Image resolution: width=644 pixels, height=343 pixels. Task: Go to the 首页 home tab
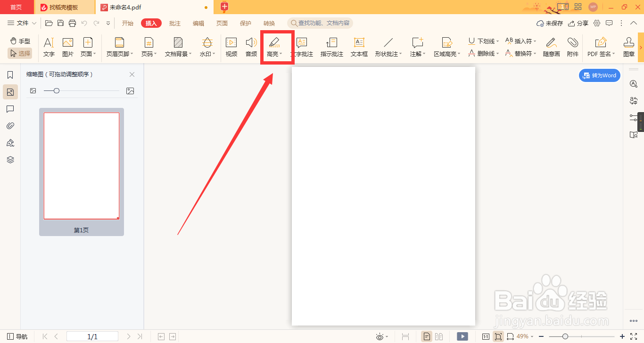(17, 7)
